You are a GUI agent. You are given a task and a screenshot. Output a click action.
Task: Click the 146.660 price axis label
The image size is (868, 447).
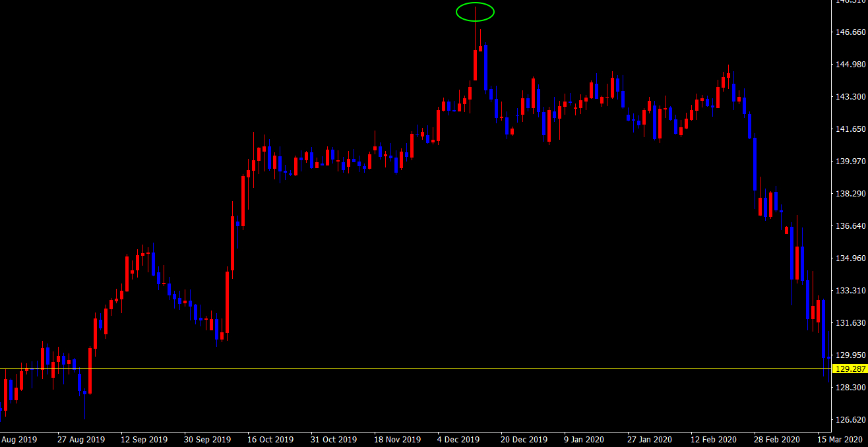tap(850, 32)
